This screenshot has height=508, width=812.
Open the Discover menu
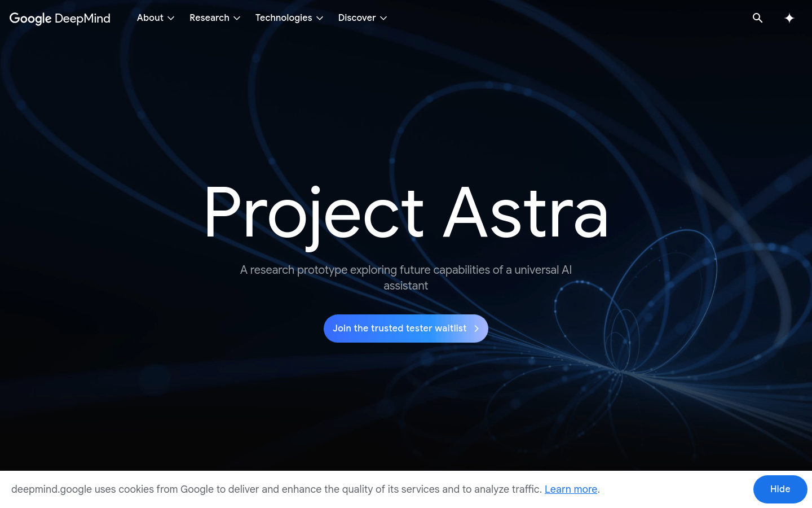pyautogui.click(x=363, y=18)
